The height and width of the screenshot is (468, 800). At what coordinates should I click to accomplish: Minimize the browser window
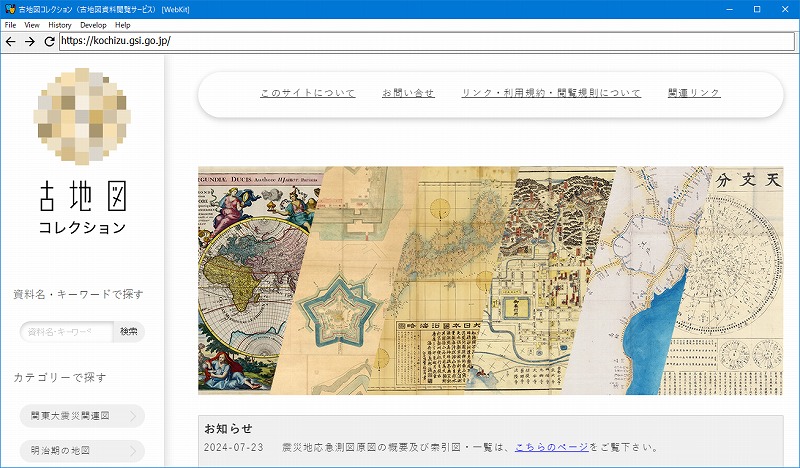730,9
